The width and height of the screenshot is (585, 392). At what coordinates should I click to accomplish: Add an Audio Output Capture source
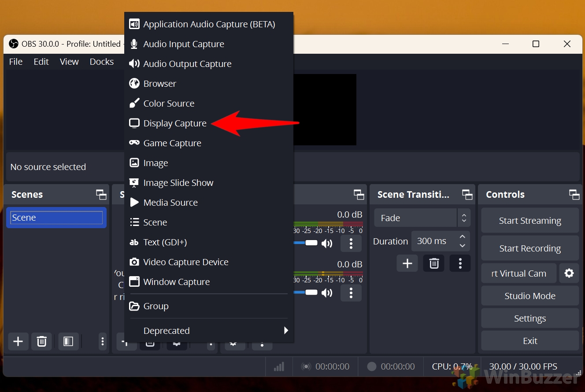click(x=209, y=64)
